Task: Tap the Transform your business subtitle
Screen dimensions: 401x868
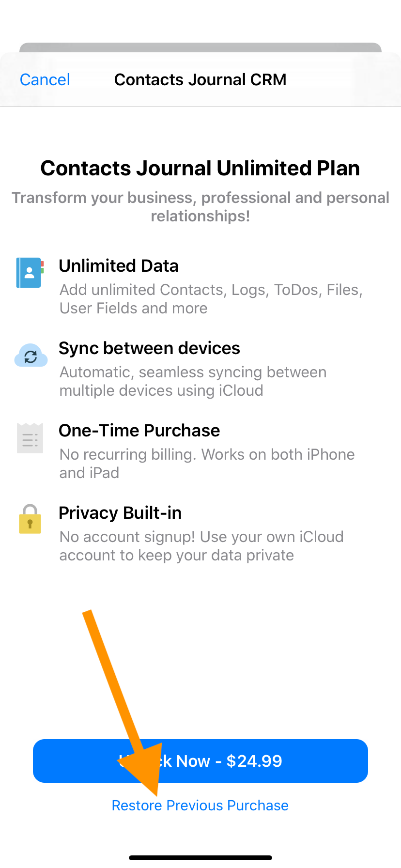Action: pos(200,207)
